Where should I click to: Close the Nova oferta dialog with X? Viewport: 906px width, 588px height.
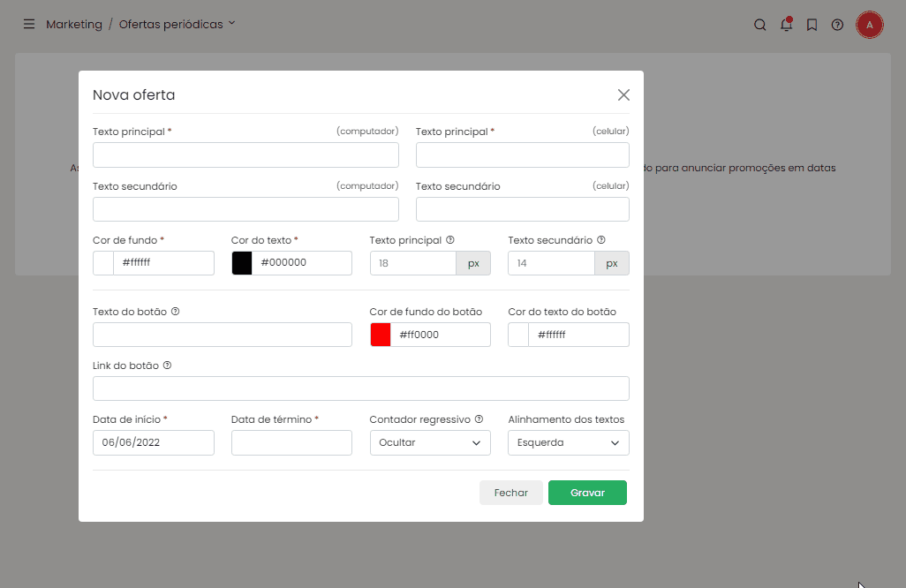point(623,95)
